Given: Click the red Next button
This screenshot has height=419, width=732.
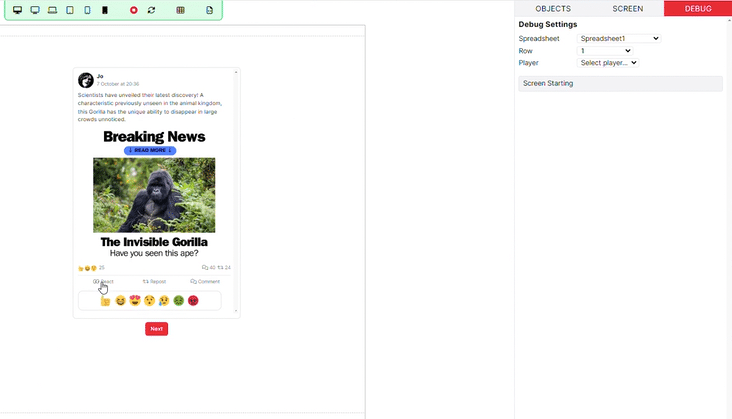Looking at the screenshot, I should (x=156, y=329).
